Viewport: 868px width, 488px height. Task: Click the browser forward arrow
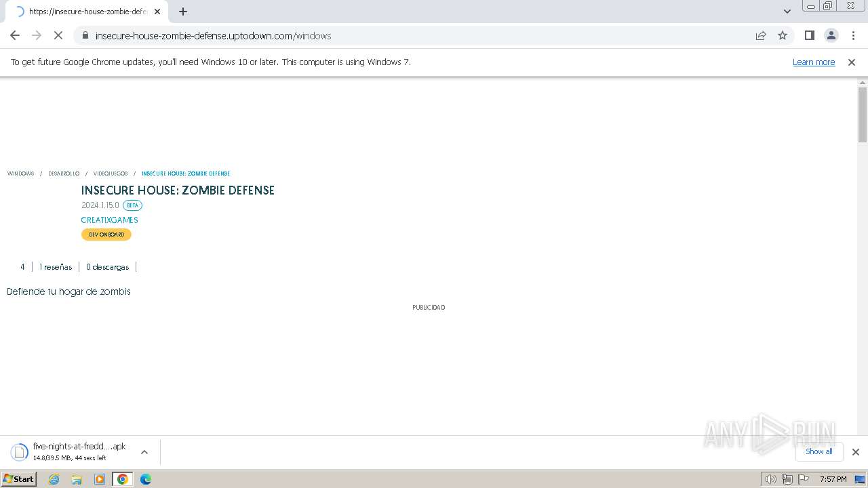[x=37, y=35]
